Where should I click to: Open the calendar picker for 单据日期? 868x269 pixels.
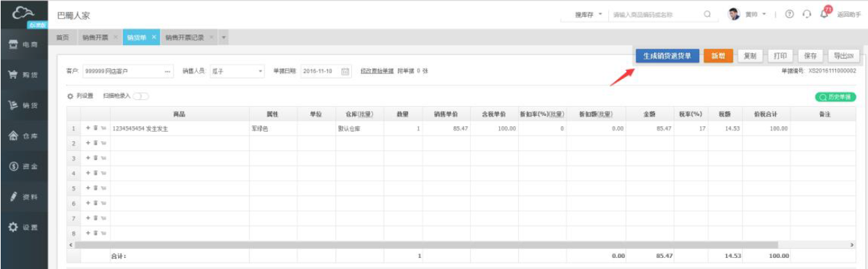coord(345,71)
